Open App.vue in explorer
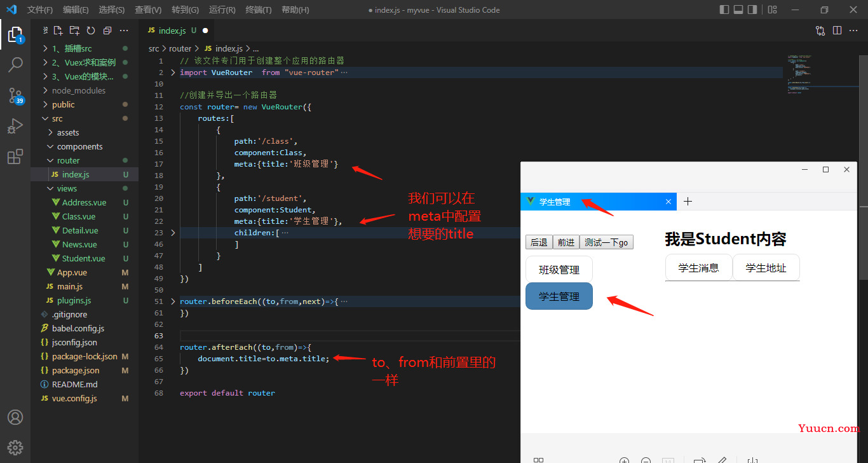868x463 pixels. coord(85,272)
